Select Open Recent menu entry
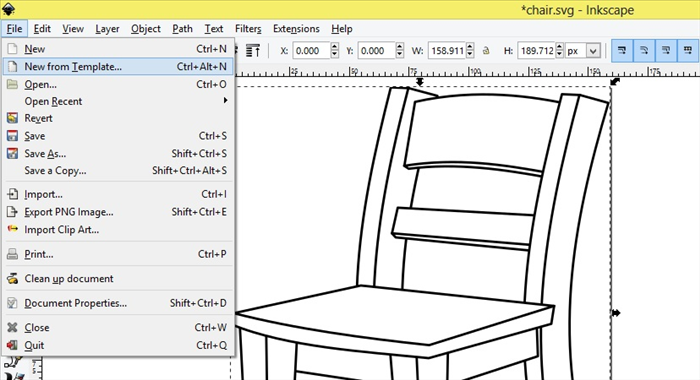This screenshot has height=380, width=700. tap(118, 101)
